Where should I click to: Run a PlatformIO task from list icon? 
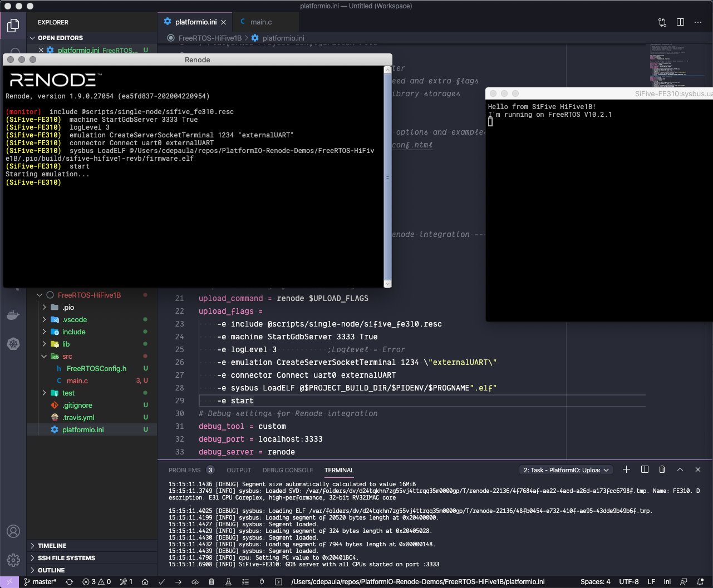pyautogui.click(x=245, y=582)
